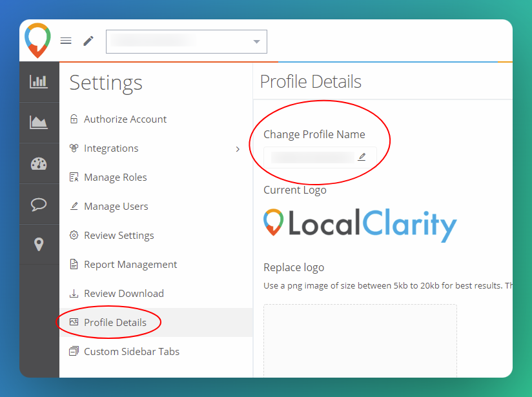This screenshot has width=532, height=397.
Task: Click the Change Profile Name label
Action: [314, 134]
